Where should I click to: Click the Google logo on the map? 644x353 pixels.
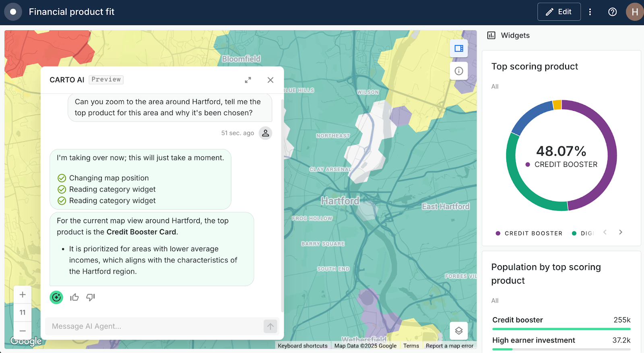click(26, 341)
